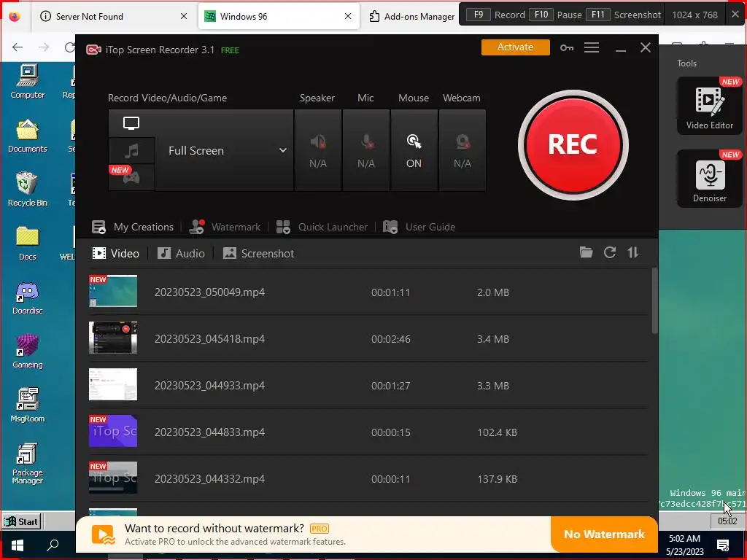
Task: Open thumbnail of 20230523_044833.mp4
Action: 113,431
